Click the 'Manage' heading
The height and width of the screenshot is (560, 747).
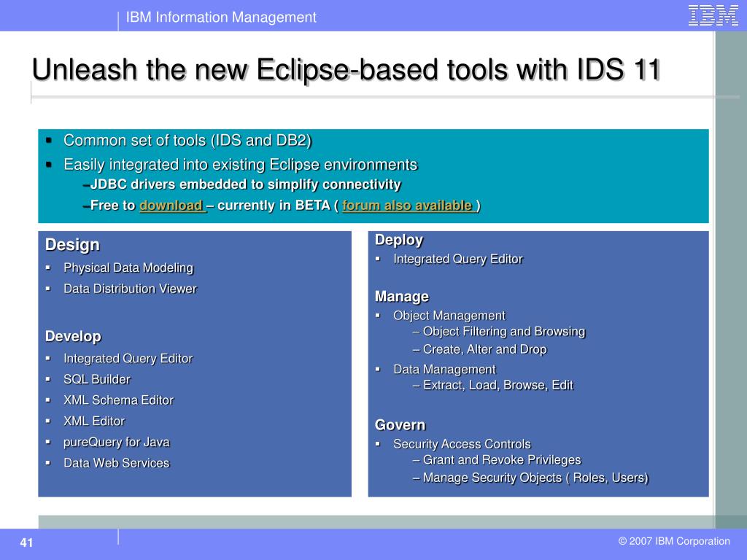click(x=402, y=297)
